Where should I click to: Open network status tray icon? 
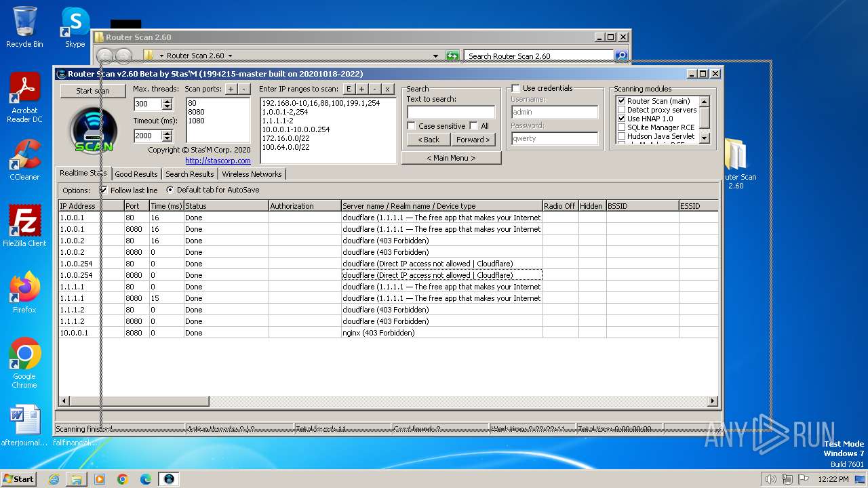click(x=787, y=479)
